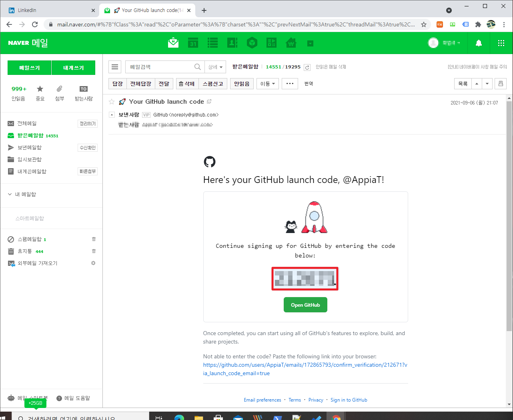Print the mail using printer icon
Viewport: 513px width, 420px height.
click(x=501, y=84)
